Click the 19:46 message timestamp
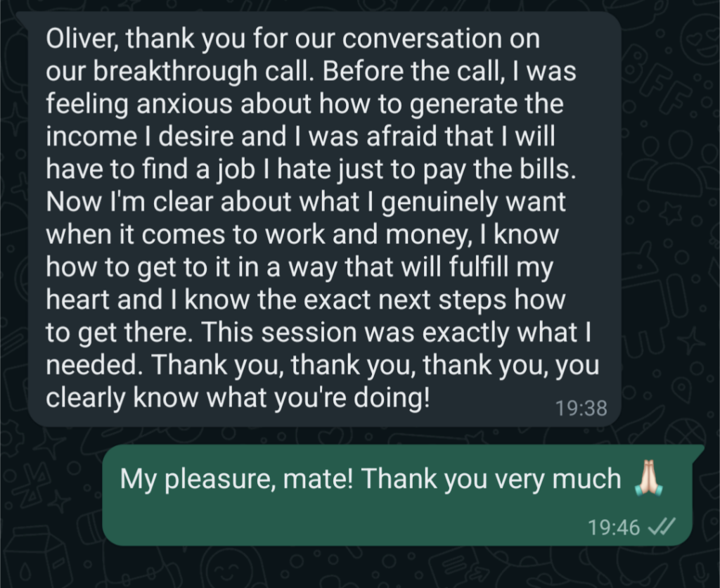This screenshot has height=588, width=720. tap(614, 527)
